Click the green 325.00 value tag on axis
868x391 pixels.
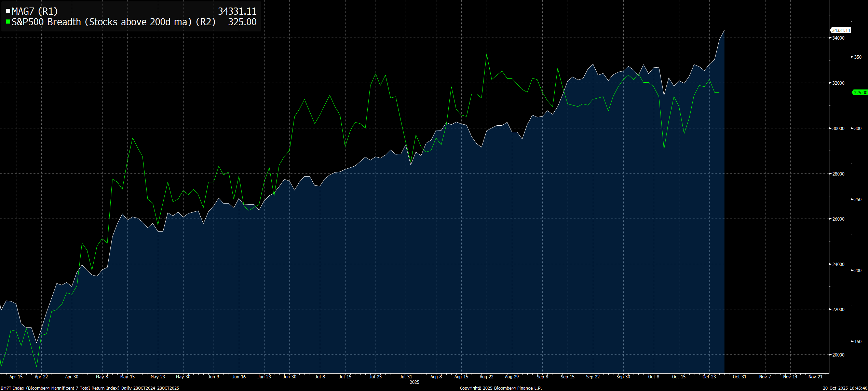(860, 93)
